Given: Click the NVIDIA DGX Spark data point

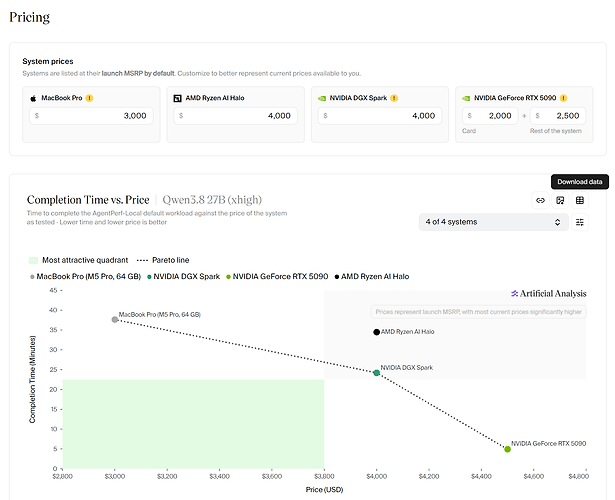Looking at the screenshot, I should [377, 373].
